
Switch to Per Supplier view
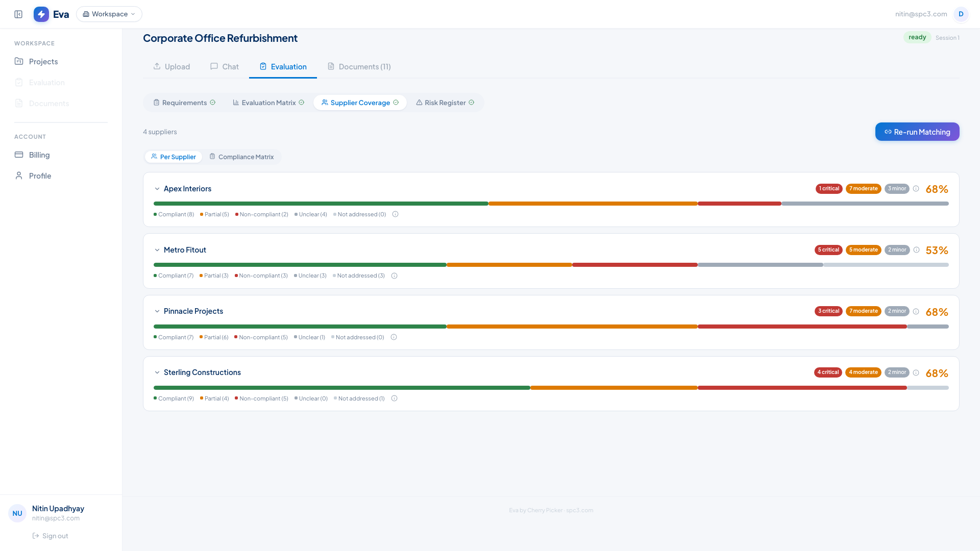174,157
